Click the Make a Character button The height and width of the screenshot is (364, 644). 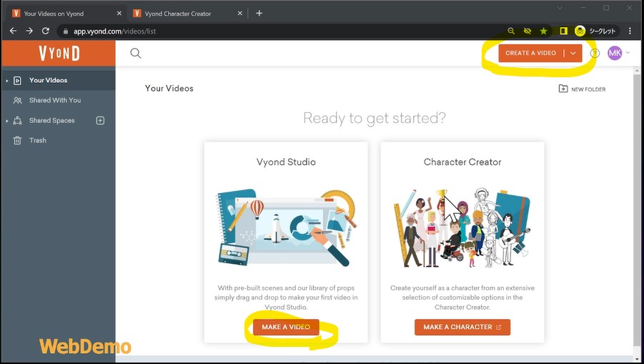coord(462,327)
